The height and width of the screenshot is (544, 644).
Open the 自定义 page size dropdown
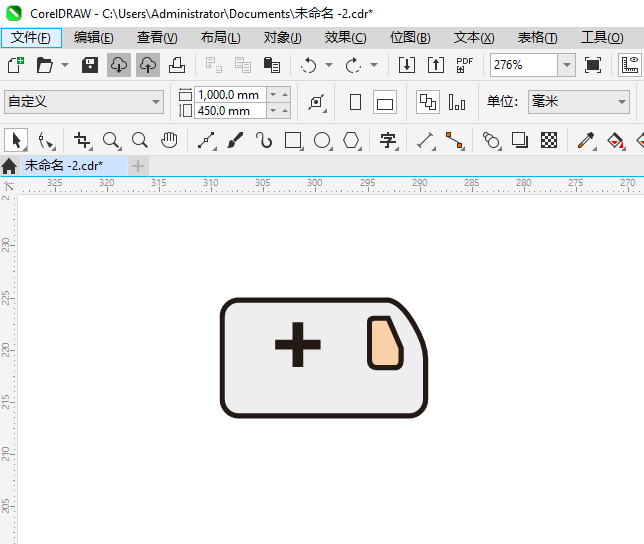click(x=84, y=102)
